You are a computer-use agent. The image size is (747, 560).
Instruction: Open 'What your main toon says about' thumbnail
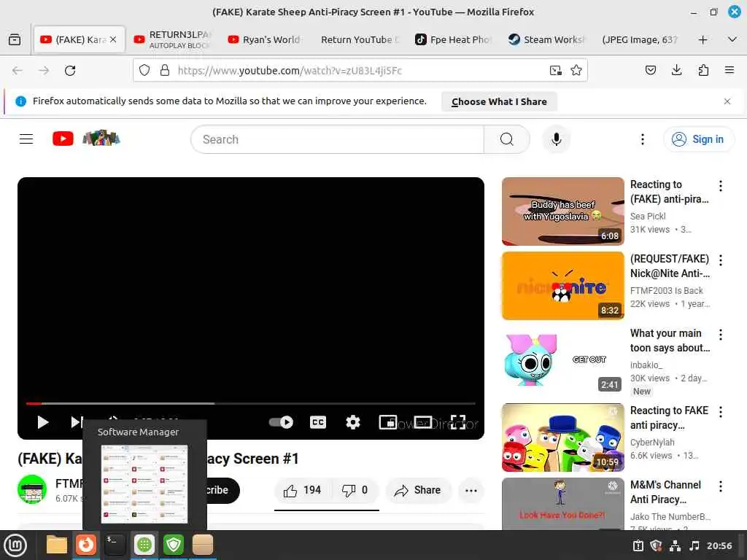coord(562,360)
